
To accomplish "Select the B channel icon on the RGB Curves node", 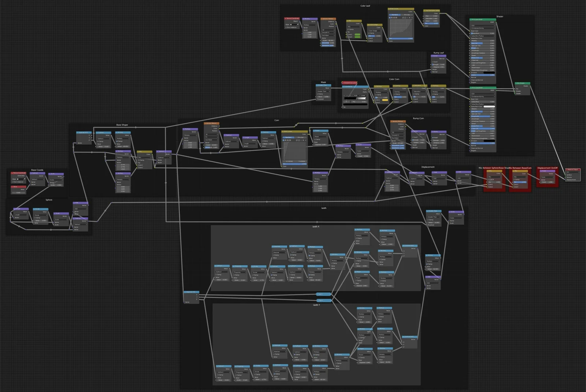I will 396,18.
